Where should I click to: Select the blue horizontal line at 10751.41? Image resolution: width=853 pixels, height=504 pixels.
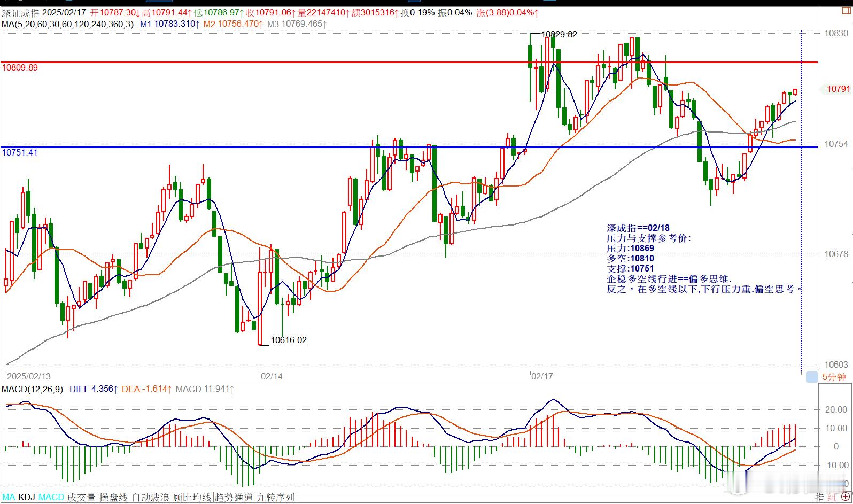pos(409,147)
